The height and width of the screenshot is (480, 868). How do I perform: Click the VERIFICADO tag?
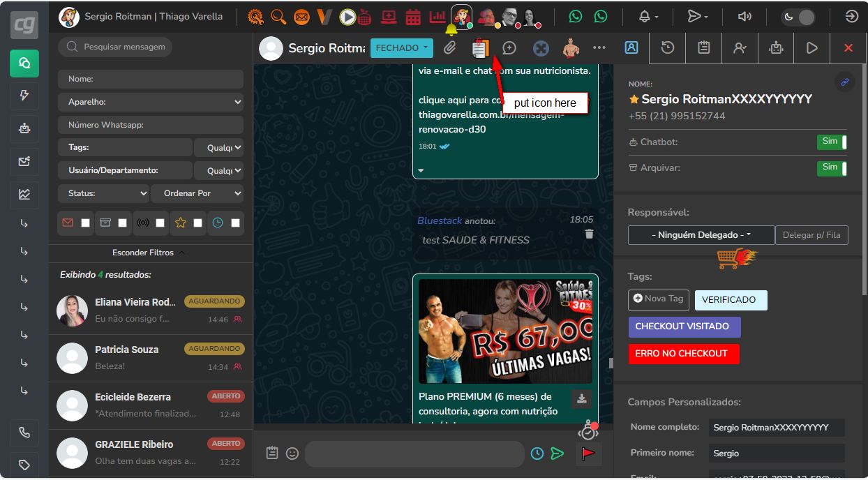tap(731, 300)
